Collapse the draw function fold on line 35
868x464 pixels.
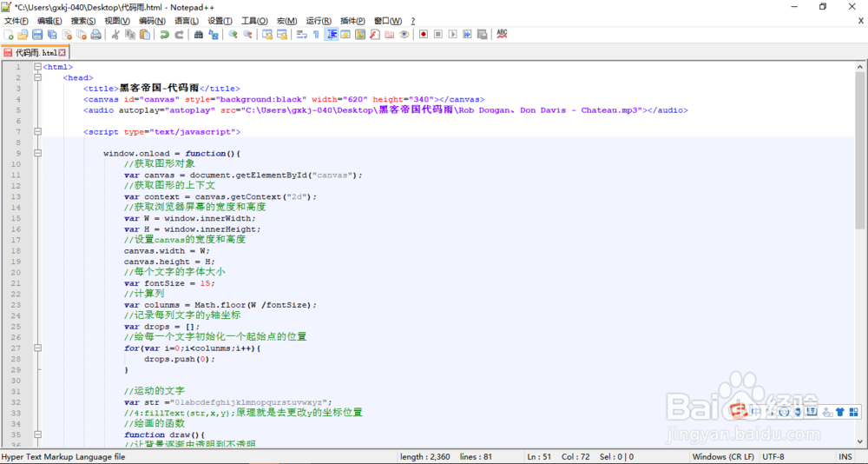(x=37, y=434)
